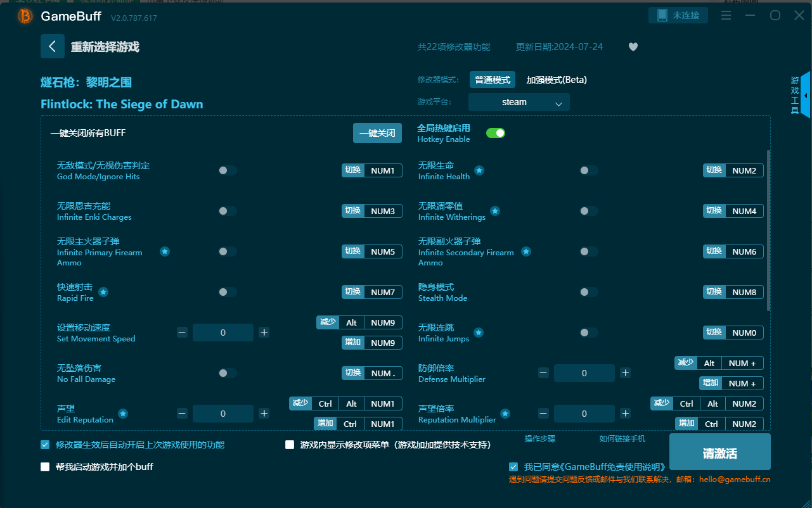
Task: Uncheck the GameBuff disclaimer agreement checkbox
Action: tap(513, 467)
